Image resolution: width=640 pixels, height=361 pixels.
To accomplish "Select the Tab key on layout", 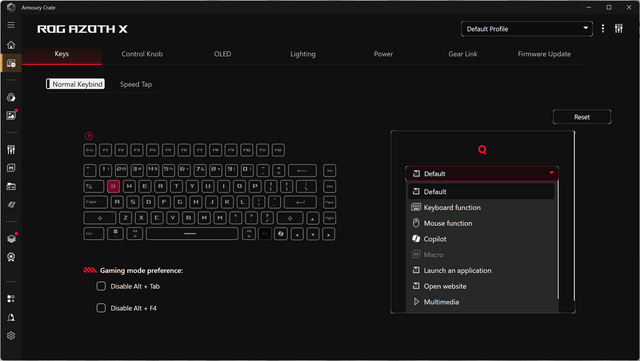I will [x=93, y=186].
